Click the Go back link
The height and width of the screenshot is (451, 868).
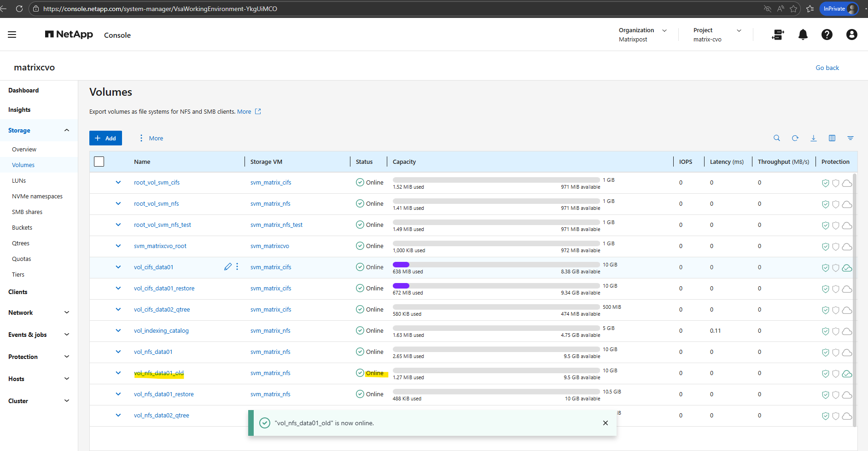tap(827, 68)
